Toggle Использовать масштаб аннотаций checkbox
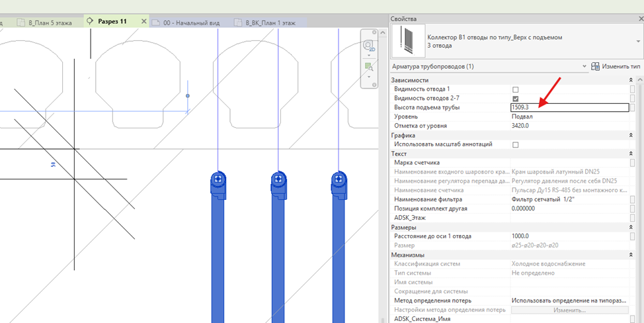This screenshot has height=323, width=644. (516, 145)
